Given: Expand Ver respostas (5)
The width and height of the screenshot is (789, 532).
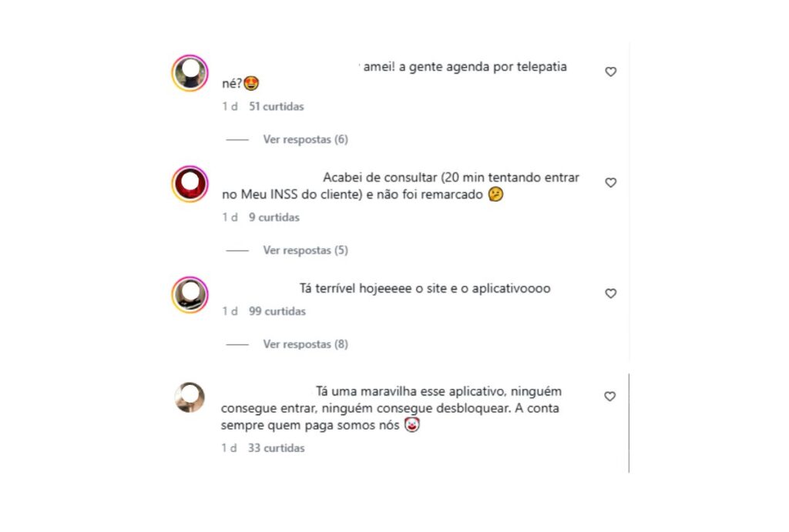Looking at the screenshot, I should point(305,250).
